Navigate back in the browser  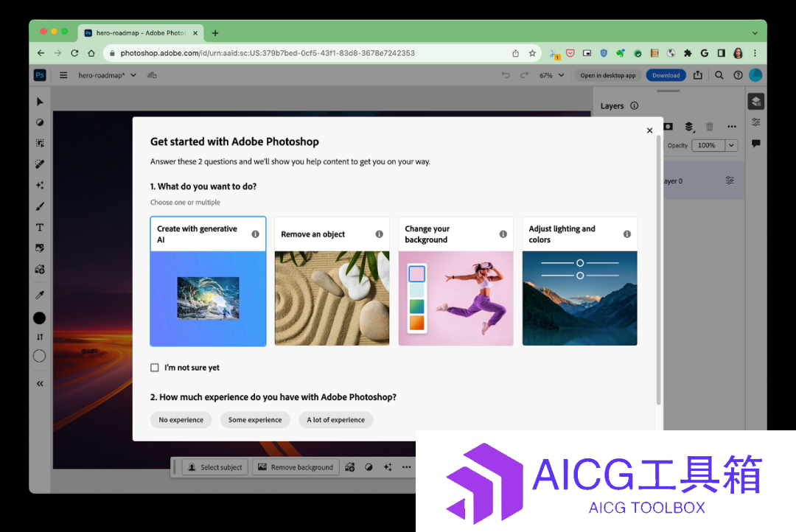pos(41,53)
